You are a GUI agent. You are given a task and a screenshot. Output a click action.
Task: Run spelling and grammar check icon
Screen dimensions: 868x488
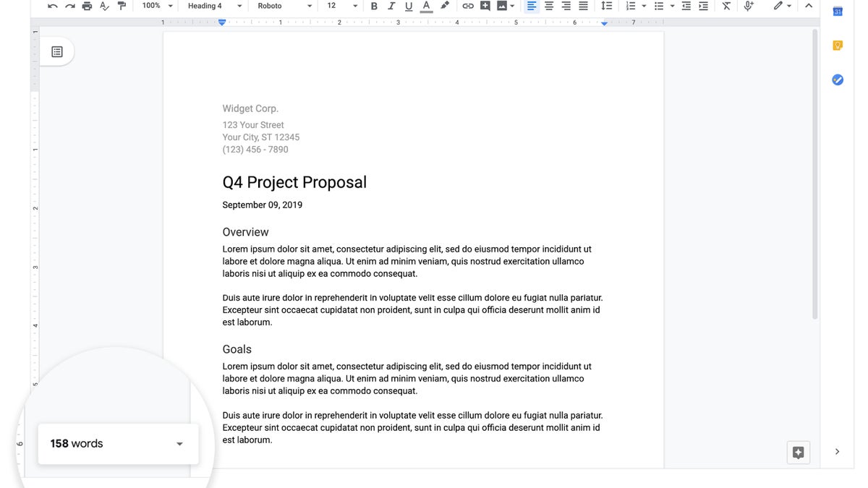click(104, 6)
